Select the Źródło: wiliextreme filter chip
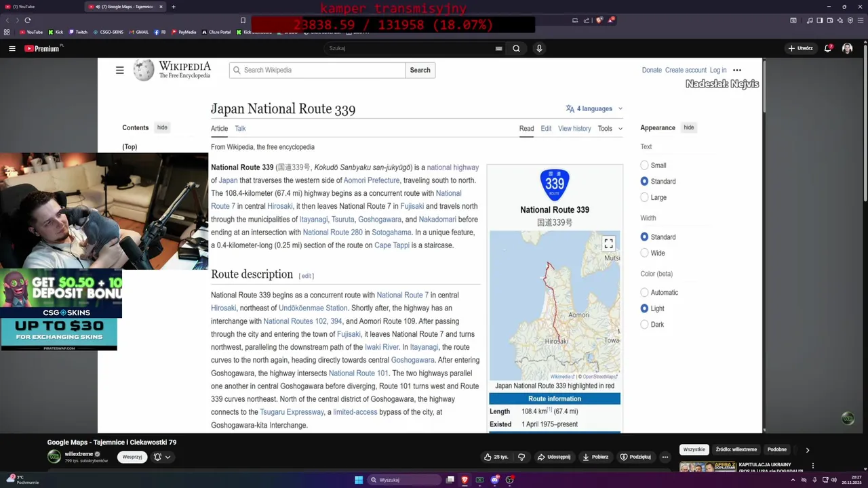Viewport: 868px width, 488px height. coord(736,449)
